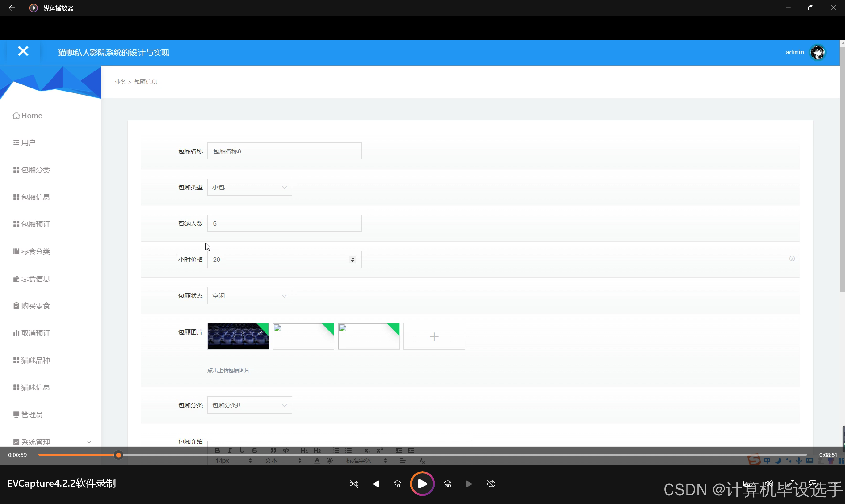Click the Sogou IME microphone icon
Image resolution: width=845 pixels, height=504 pixels.
(799, 461)
